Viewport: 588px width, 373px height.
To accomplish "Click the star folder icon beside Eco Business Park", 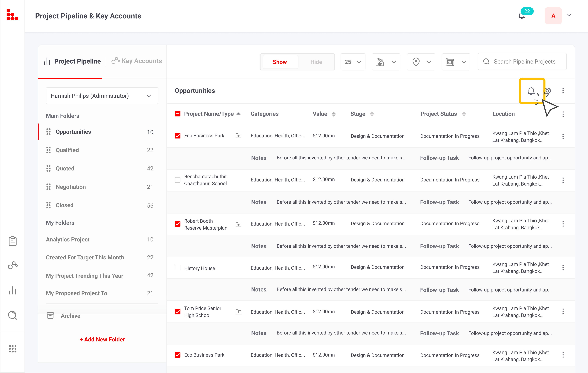I will click(x=238, y=136).
